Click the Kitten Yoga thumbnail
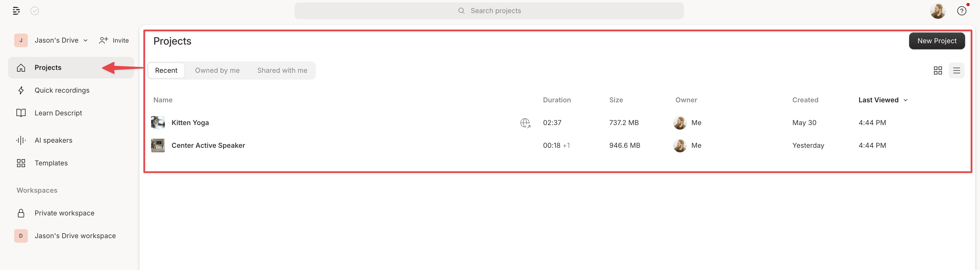Viewport: 980px width, 270px height. (x=157, y=122)
